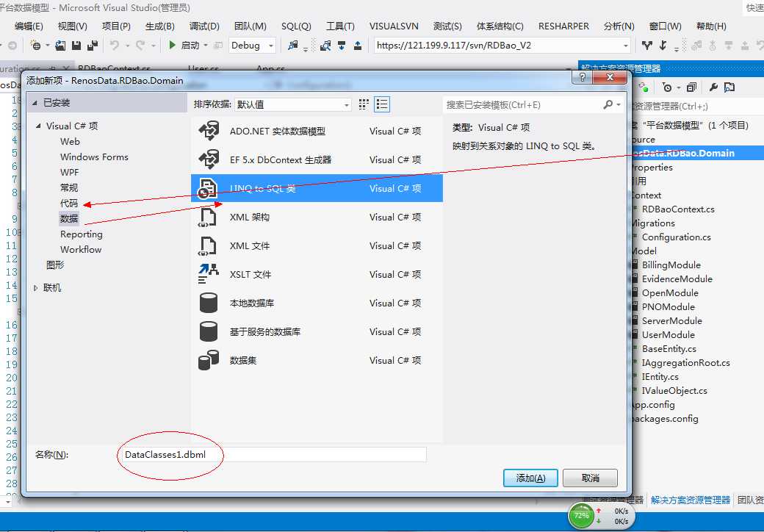Click the Redo arrow icon
This screenshot has height=532, width=764.
tap(140, 46)
